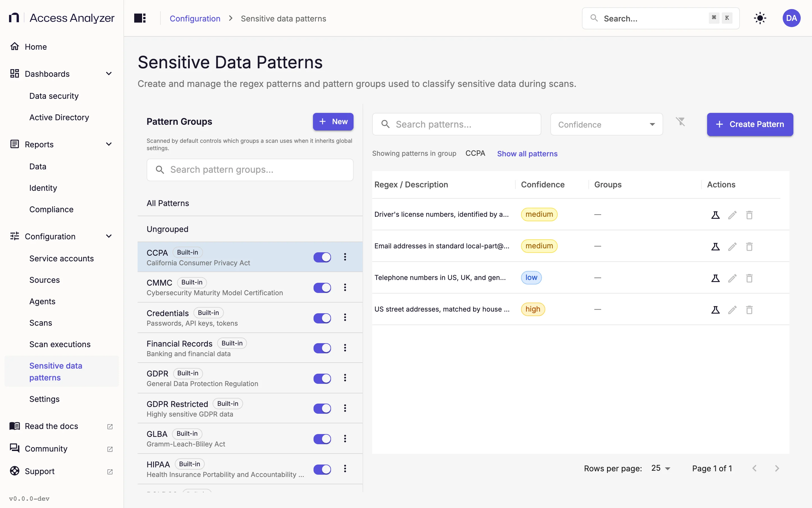
Task: Click the Configuration breadcrumb link
Action: pos(195,18)
